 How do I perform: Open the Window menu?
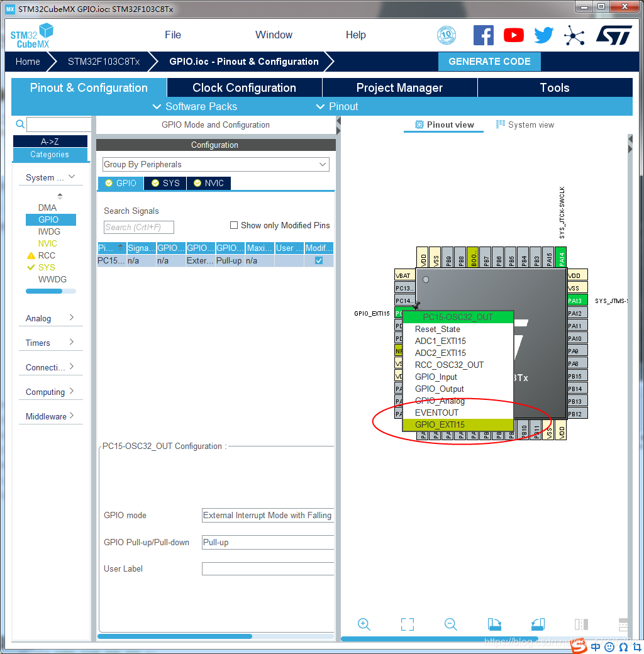[274, 35]
